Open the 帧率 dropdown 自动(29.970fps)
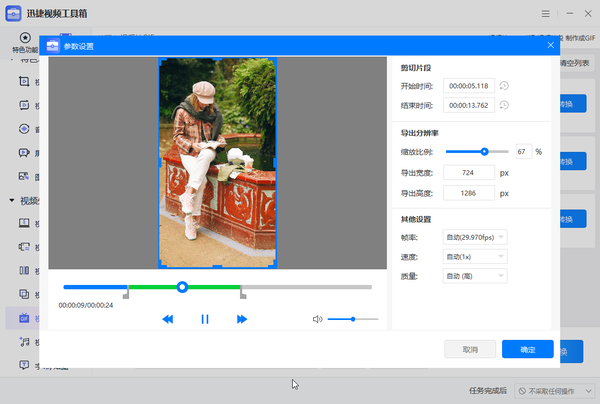Viewport: 600px width, 404px height. tap(475, 237)
